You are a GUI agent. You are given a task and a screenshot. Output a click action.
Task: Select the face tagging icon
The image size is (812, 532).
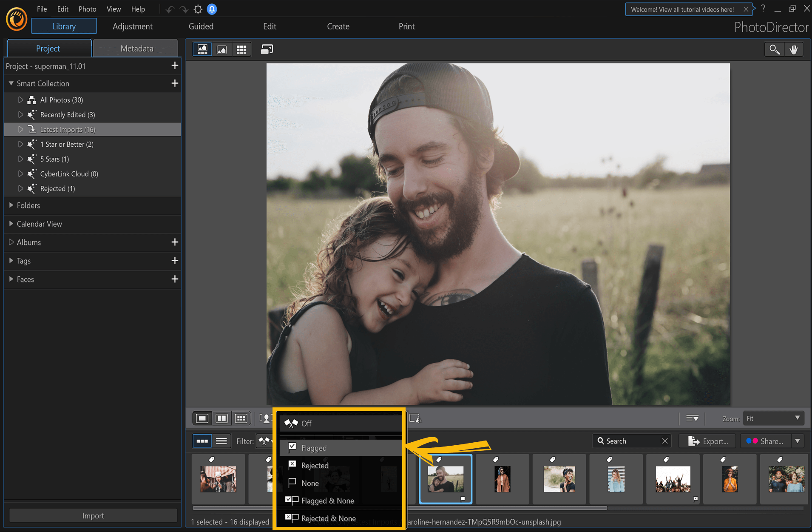point(265,418)
